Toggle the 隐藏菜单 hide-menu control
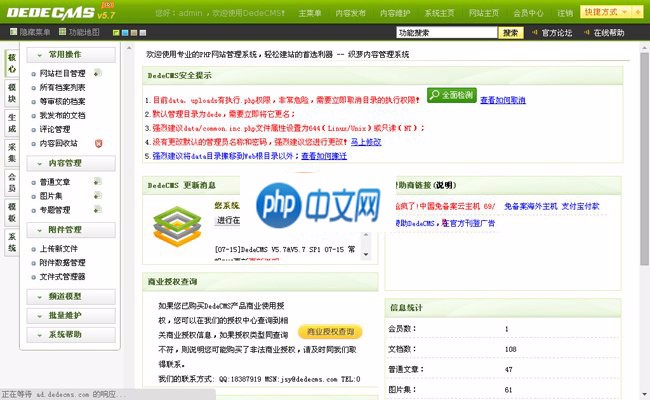This screenshot has height=400, width=650. [30, 32]
